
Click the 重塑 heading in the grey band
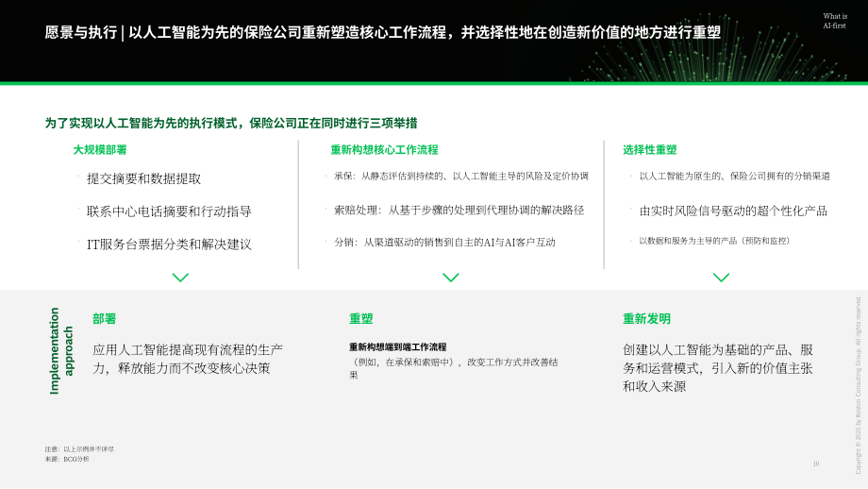[361, 319]
